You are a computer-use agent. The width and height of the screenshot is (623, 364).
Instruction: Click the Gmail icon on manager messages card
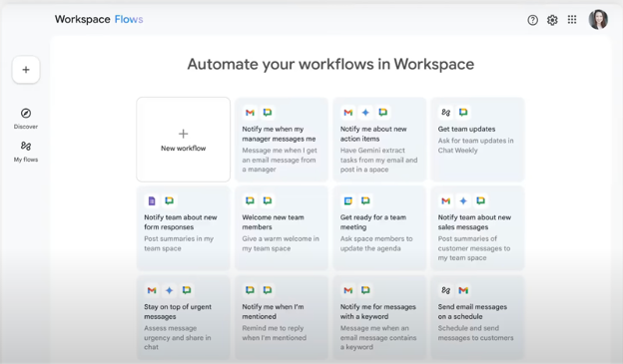(x=250, y=113)
